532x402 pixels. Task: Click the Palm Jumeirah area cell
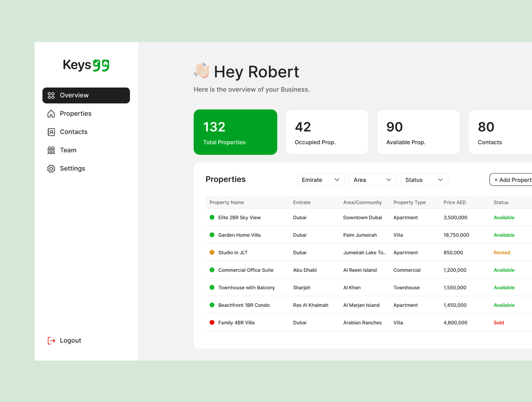click(360, 235)
